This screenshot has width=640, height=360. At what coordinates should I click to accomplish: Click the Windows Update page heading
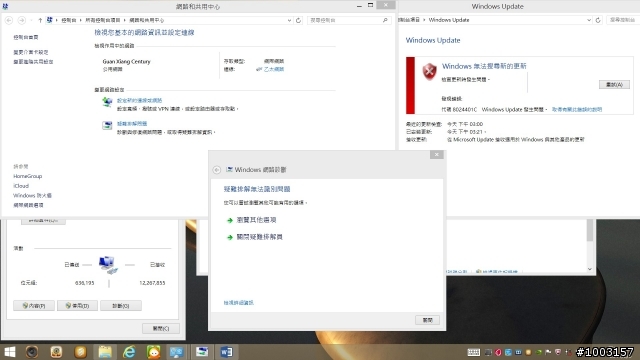click(433, 40)
